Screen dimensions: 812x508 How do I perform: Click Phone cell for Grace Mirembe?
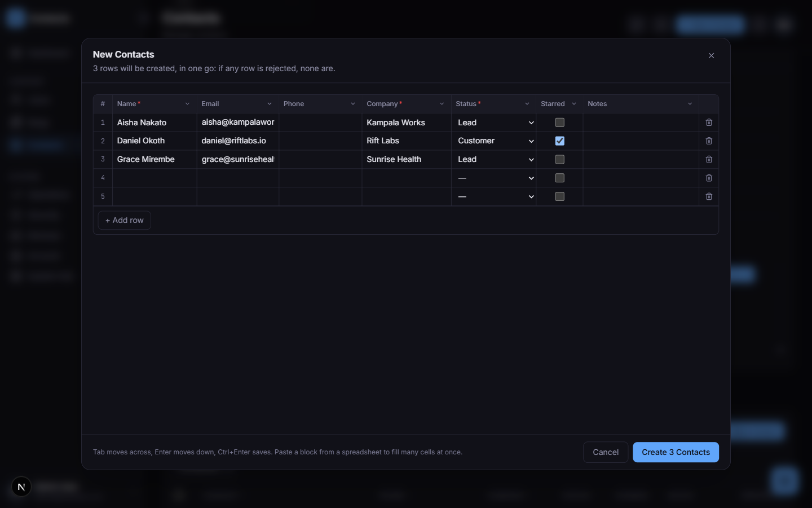click(320, 160)
